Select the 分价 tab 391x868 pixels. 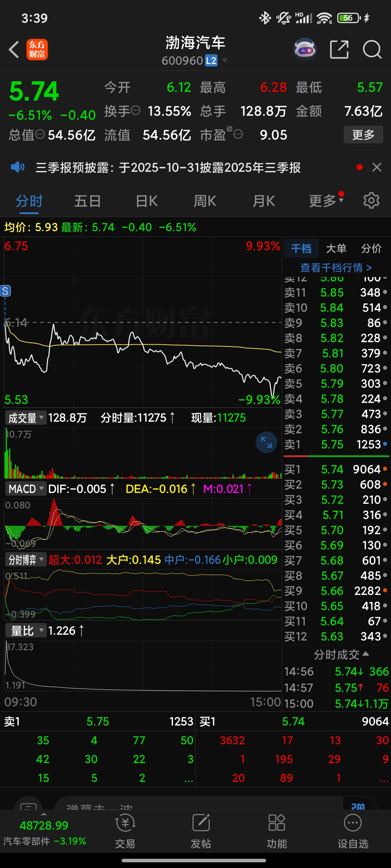tap(371, 248)
